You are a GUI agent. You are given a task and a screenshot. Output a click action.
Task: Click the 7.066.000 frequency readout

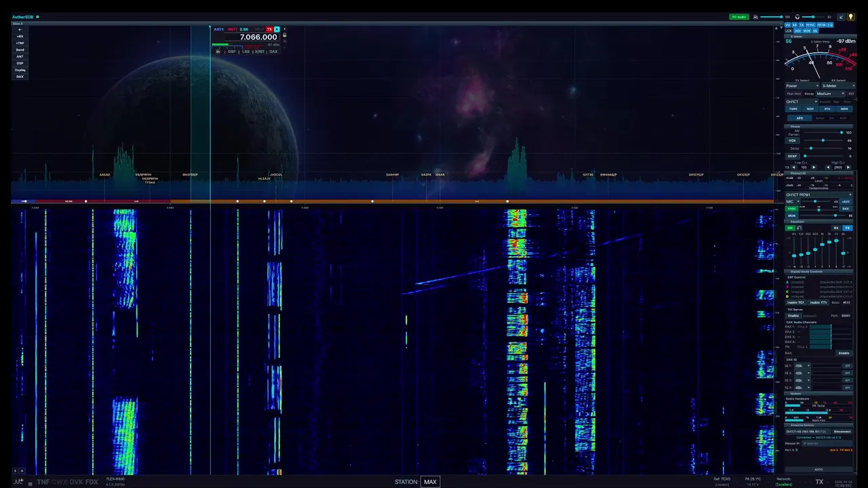click(258, 37)
